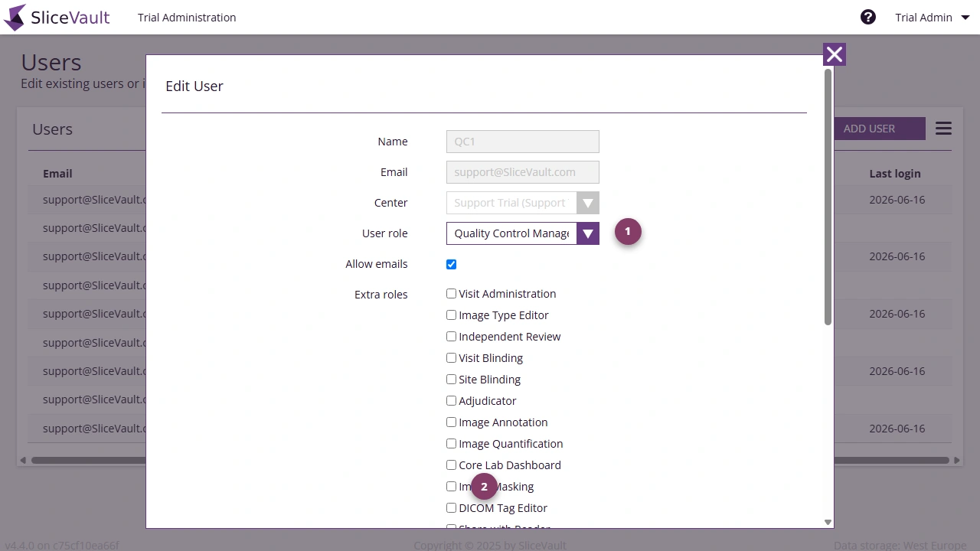Open the help question mark icon
Viewport: 980px width, 551px height.
868,17
